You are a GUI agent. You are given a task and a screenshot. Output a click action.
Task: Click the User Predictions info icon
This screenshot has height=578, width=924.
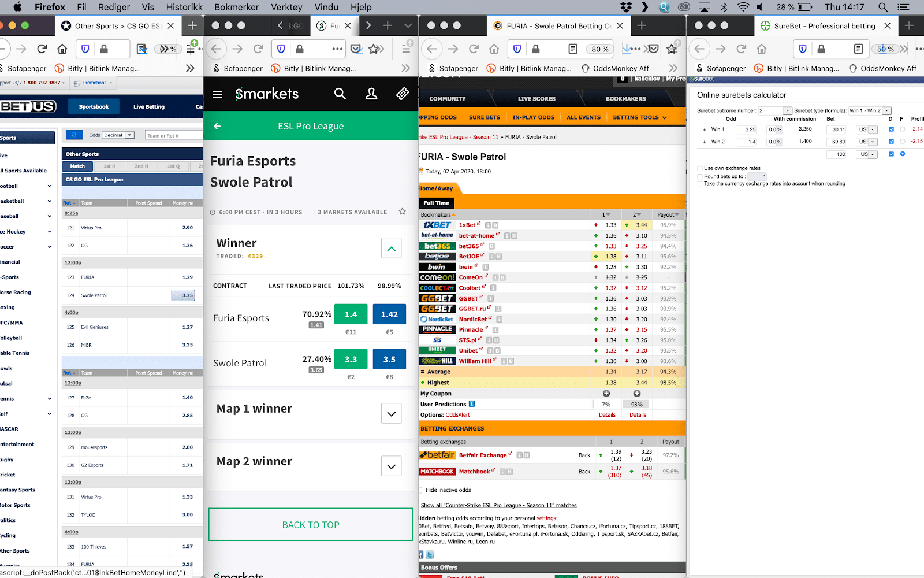(x=472, y=404)
